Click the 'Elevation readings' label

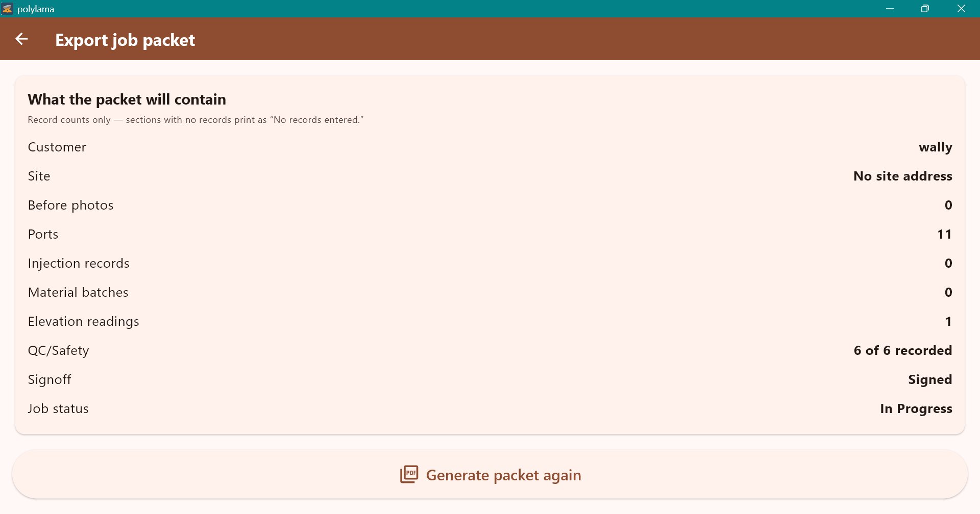(x=83, y=322)
